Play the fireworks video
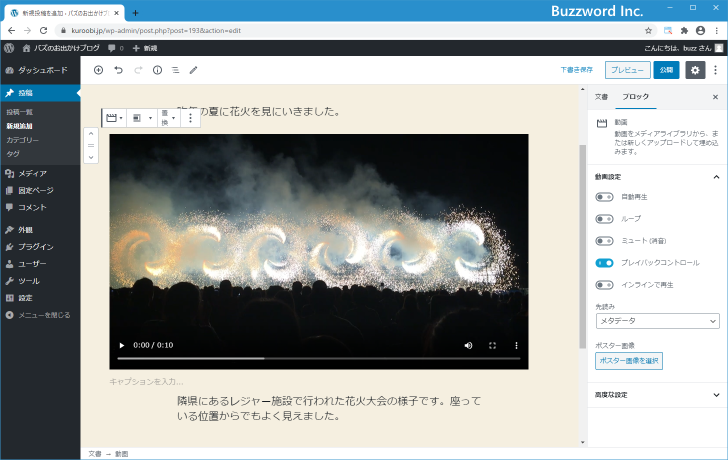The height and width of the screenshot is (460, 728). click(x=123, y=345)
